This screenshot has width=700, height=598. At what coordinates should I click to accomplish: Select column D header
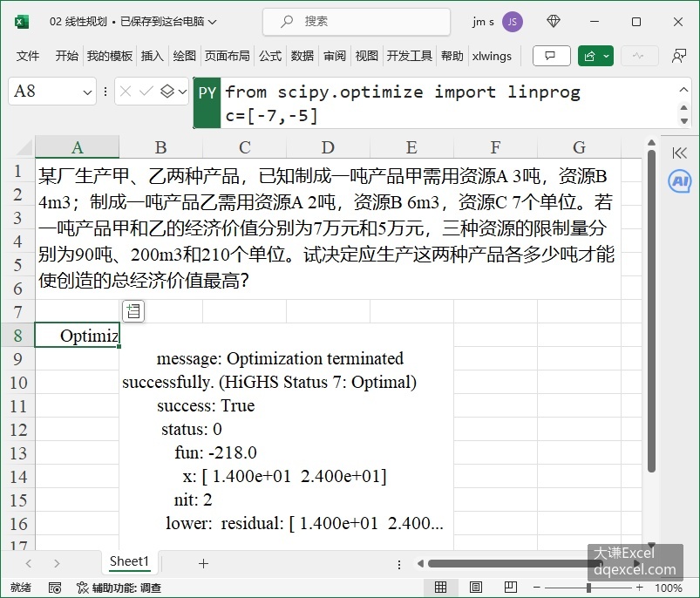(x=328, y=147)
